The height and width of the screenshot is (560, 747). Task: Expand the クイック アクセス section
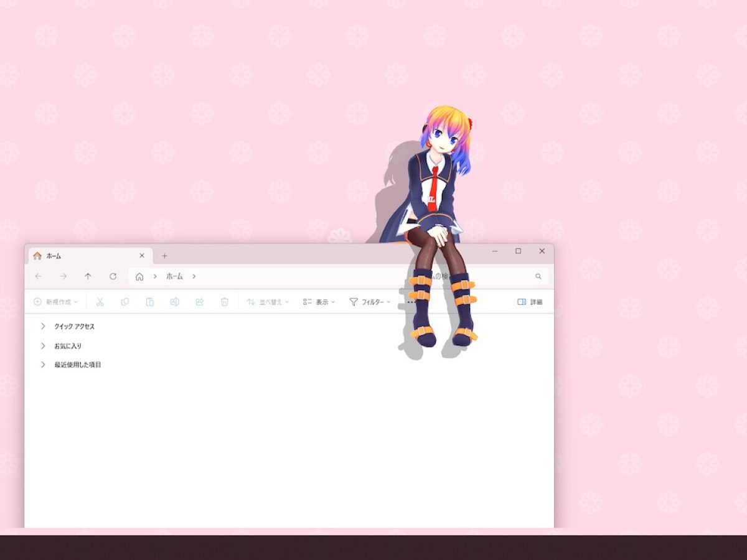coord(43,326)
